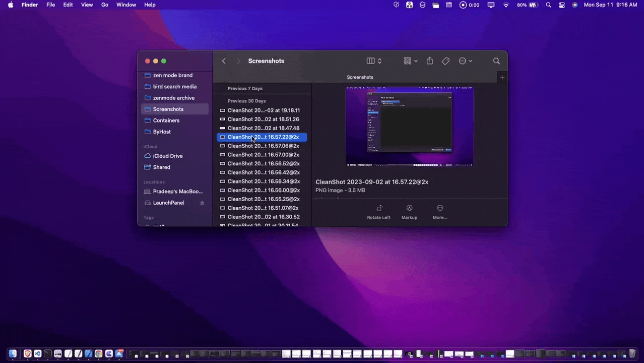
Task: Click the Wi-Fi status icon in menu bar
Action: pyautogui.click(x=506, y=5)
